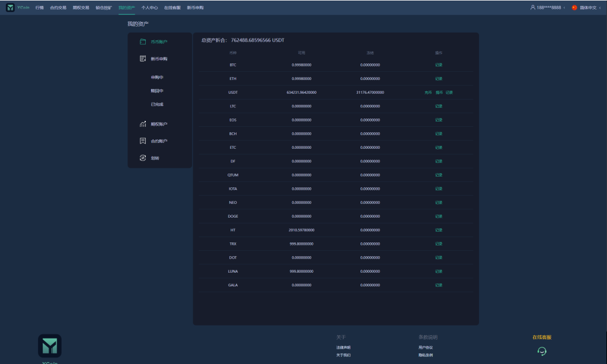Click 充币 in the USDT row
607x364 pixels.
428,92
